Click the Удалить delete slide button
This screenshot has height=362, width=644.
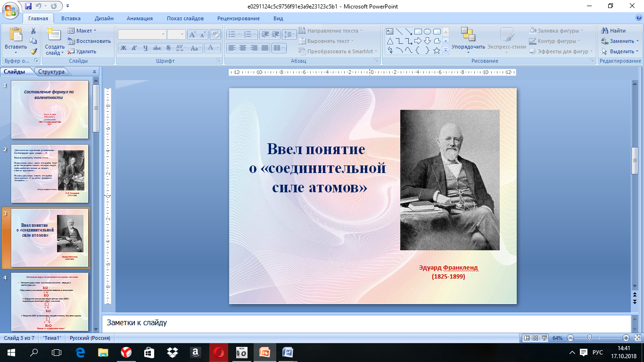point(82,51)
